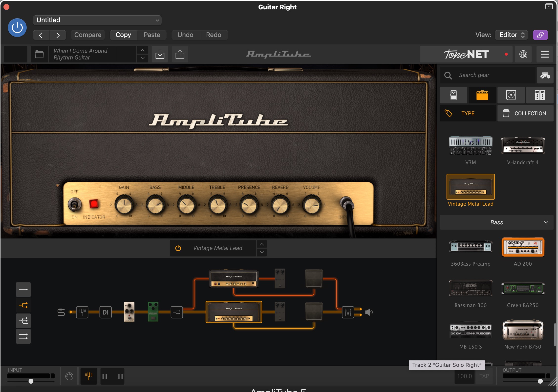This screenshot has height=392, width=558.
Task: Select previous preset with up chevron
Action: point(143,50)
